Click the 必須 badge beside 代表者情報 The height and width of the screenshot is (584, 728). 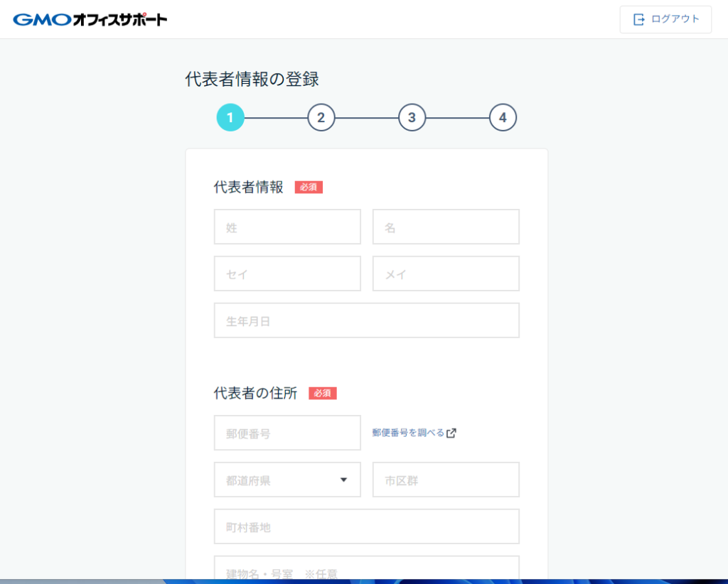coord(309,188)
